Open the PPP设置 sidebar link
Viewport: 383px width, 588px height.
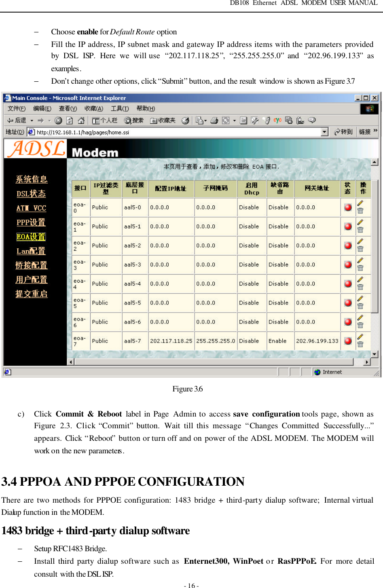tap(31, 222)
